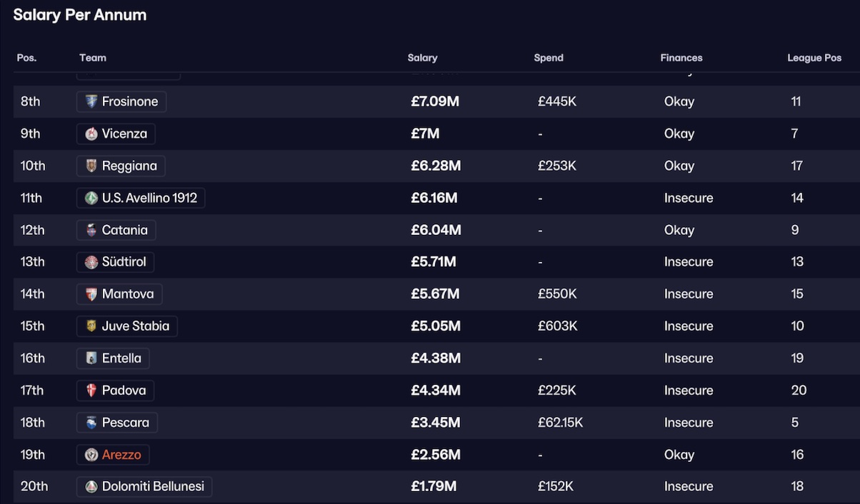The height and width of the screenshot is (504, 860).
Task: Click the Vicenza club badge icon
Action: (x=91, y=133)
